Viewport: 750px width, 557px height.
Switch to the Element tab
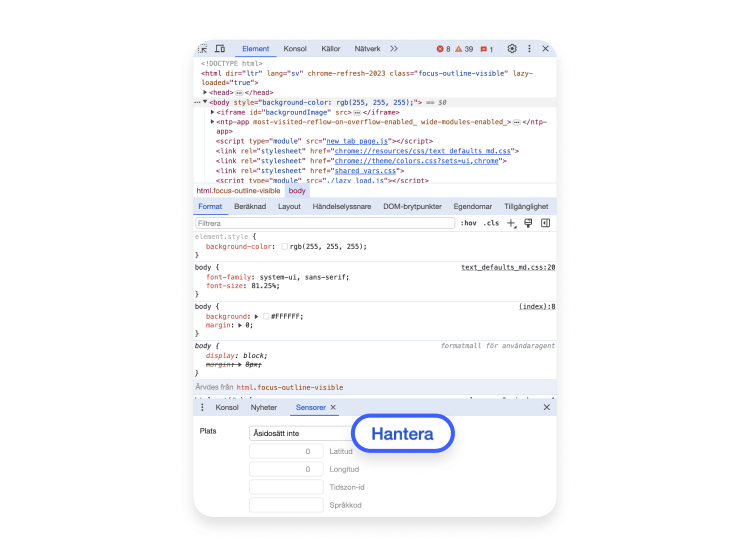tap(255, 49)
